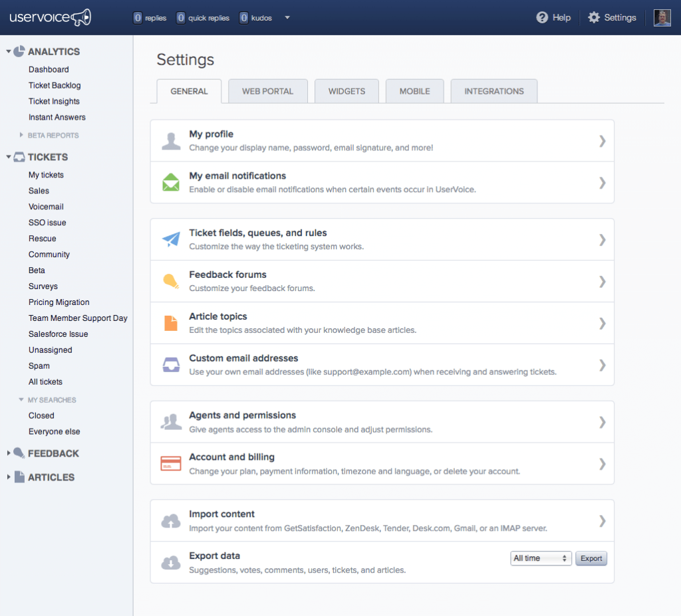The width and height of the screenshot is (681, 616).
Task: Open the dropdown arrow beside kudos
Action: 287,18
